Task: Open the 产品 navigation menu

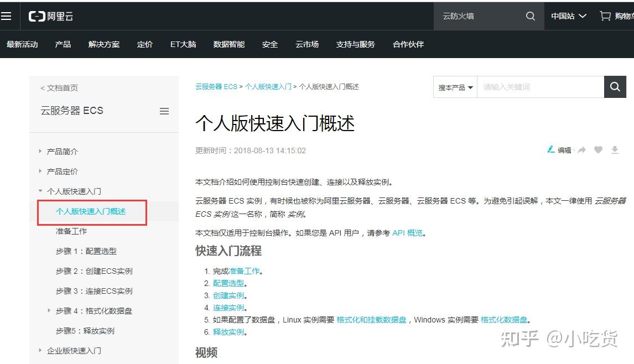Action: (63, 44)
